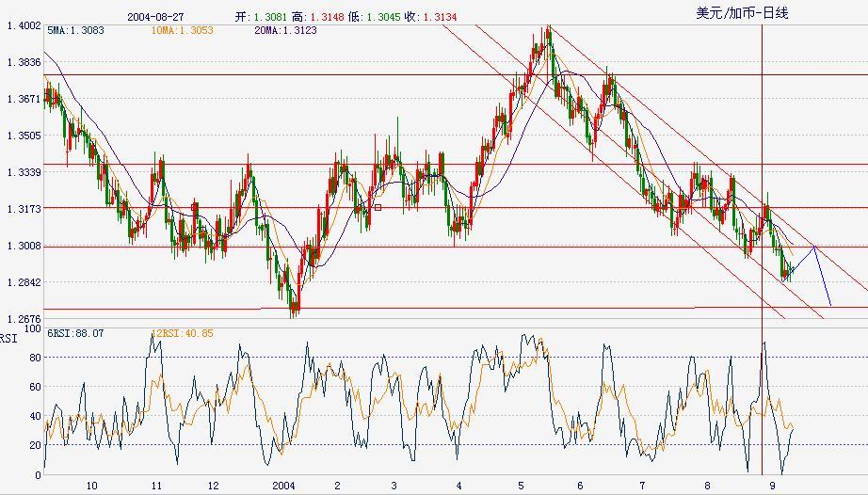The image size is (868, 495).
Task: Select the 2004-08-27 date label
Action: (154, 17)
